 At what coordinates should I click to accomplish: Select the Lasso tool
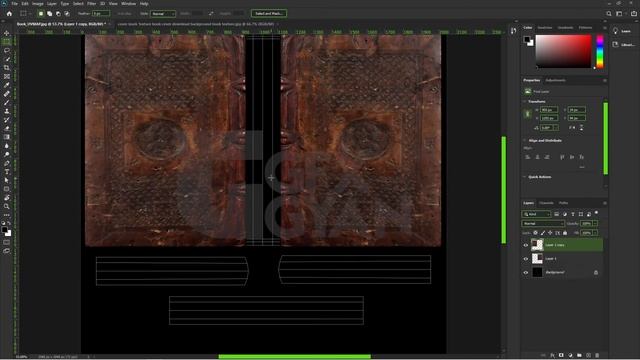[7, 50]
